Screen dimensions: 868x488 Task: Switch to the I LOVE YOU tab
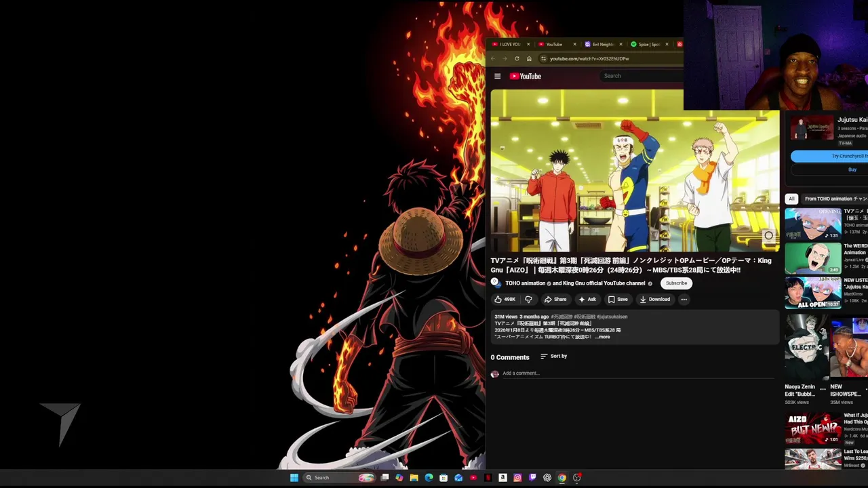click(511, 44)
